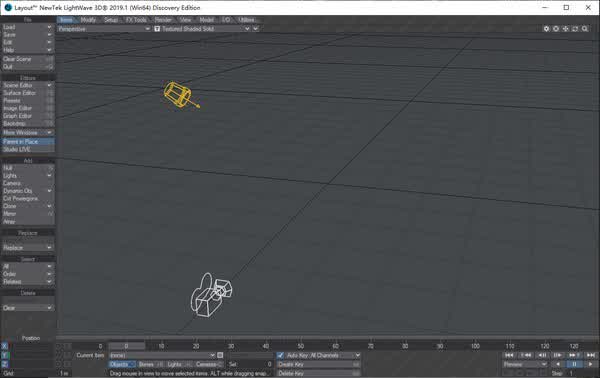The image size is (600, 378).
Task: Select the white camera object in viewport
Action: click(211, 295)
